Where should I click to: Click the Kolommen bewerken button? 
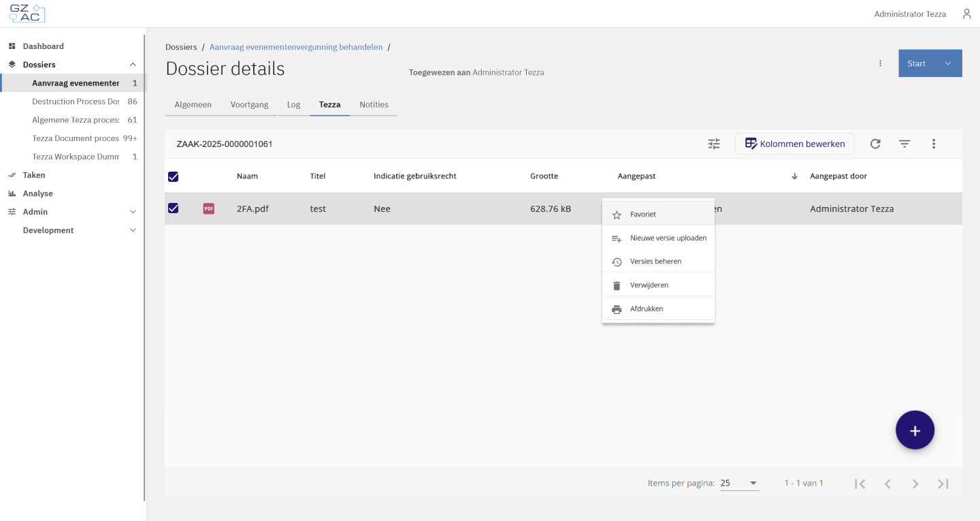click(794, 144)
